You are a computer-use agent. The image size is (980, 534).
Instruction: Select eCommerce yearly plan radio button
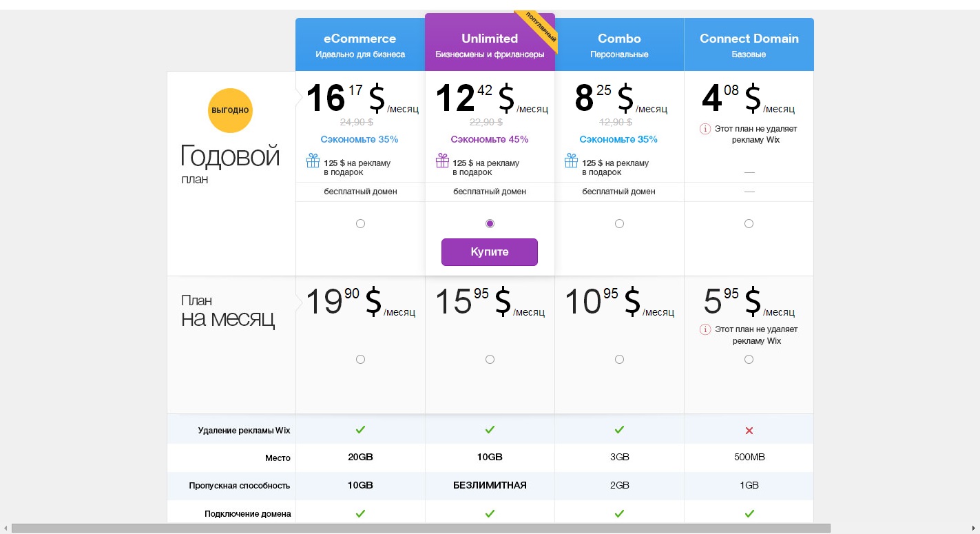[360, 223]
